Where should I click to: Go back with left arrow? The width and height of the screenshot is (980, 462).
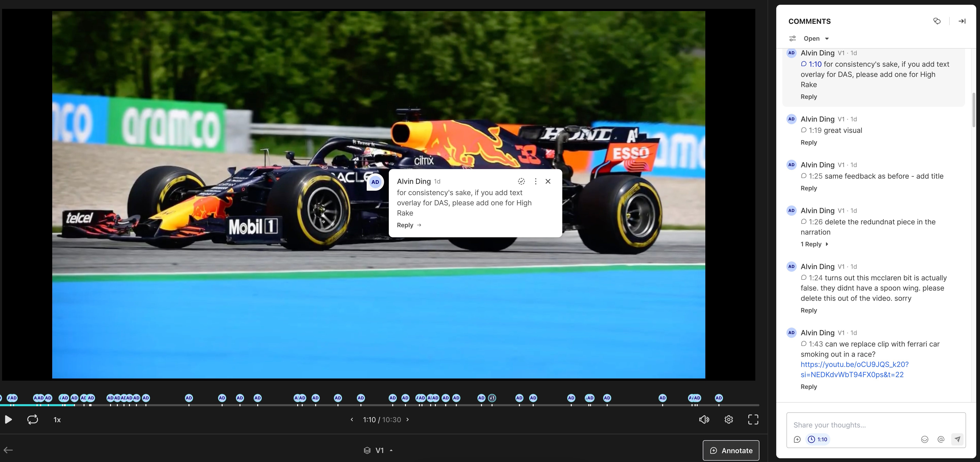tap(8, 450)
